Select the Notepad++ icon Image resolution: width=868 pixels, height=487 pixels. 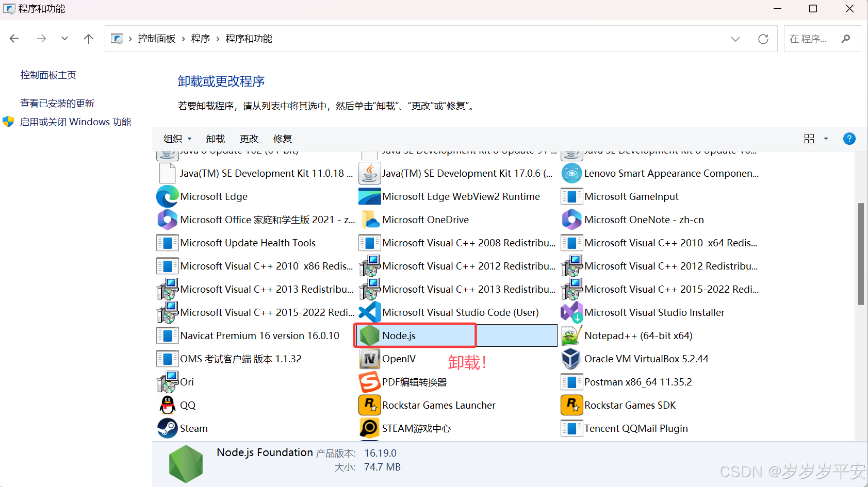pos(571,335)
